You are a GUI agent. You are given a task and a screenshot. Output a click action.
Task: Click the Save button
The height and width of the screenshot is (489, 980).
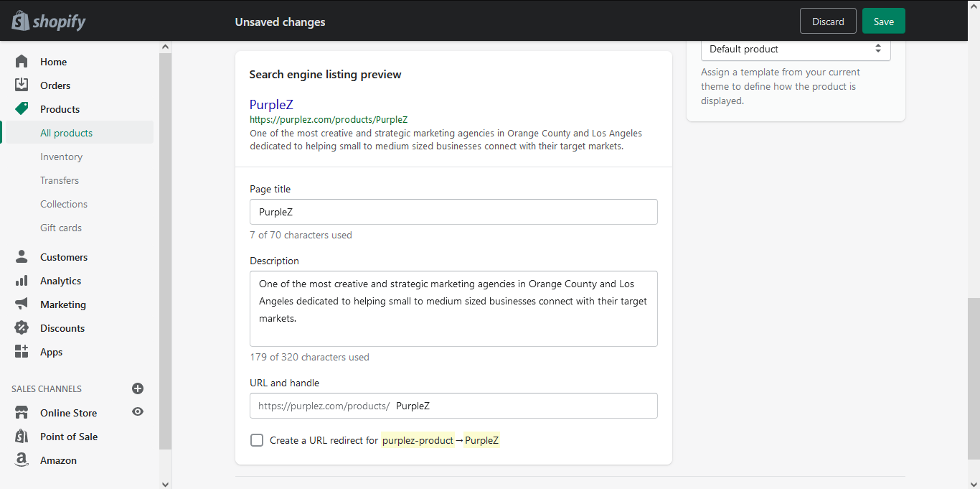(x=883, y=21)
